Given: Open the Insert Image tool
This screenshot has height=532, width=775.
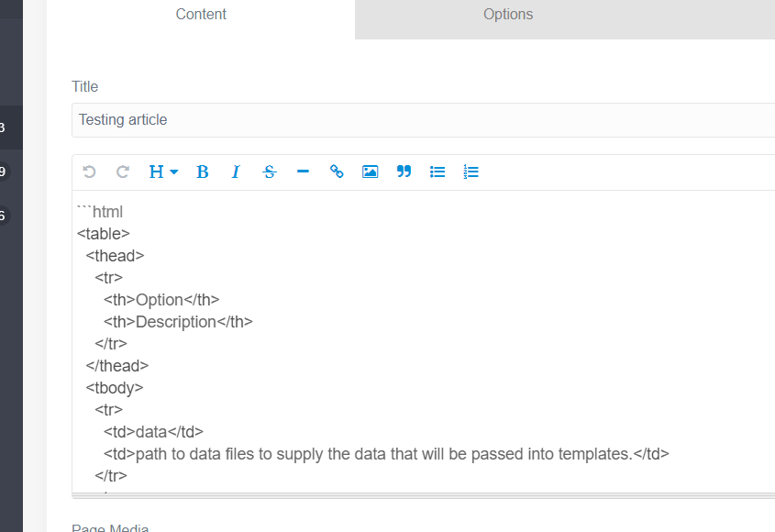Looking at the screenshot, I should (370, 172).
